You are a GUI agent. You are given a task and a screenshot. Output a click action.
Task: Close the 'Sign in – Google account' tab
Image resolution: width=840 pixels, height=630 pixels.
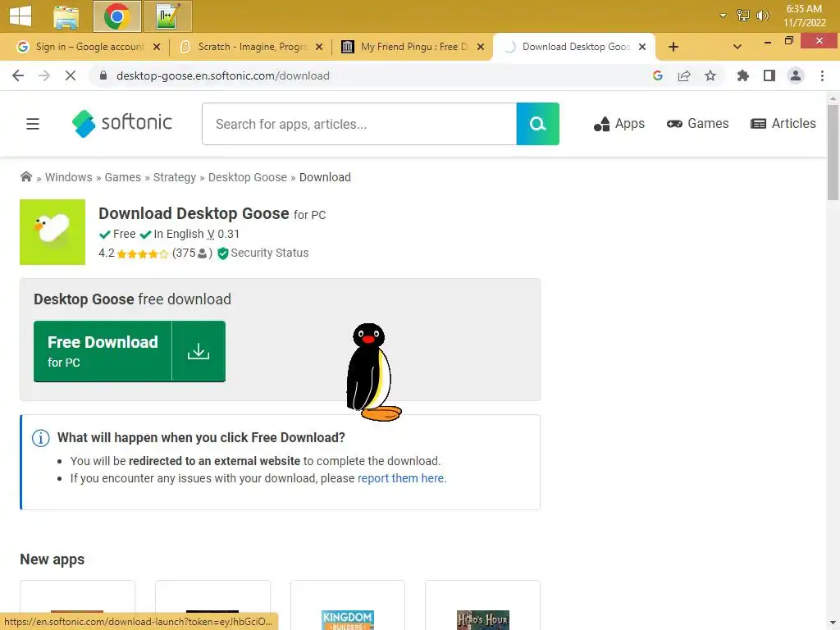click(x=157, y=47)
